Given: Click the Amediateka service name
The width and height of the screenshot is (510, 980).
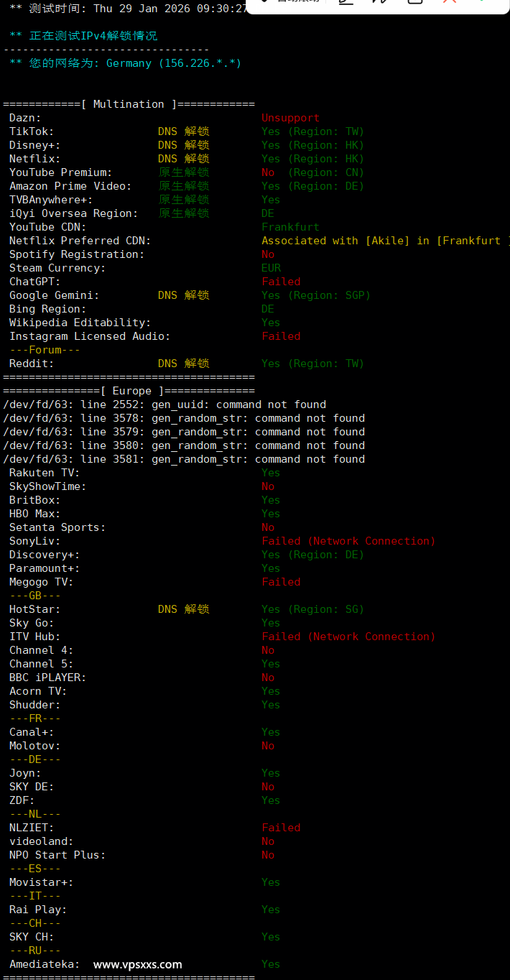Looking at the screenshot, I should [x=45, y=964].
